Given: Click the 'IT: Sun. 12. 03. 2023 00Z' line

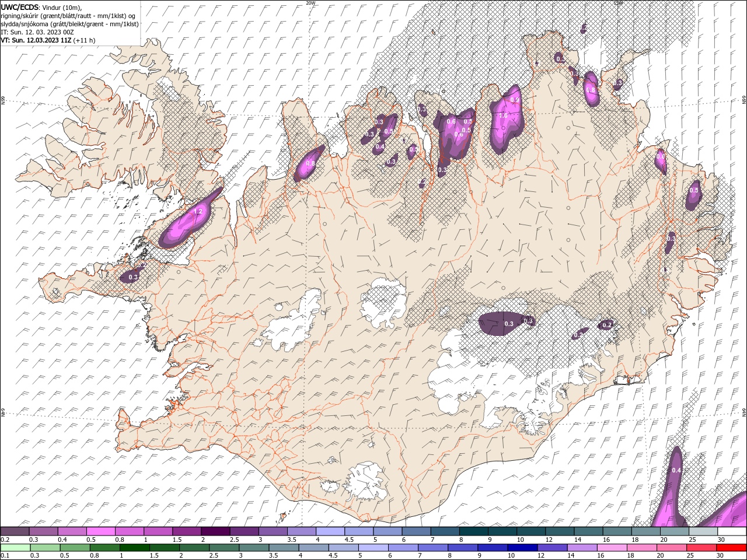Looking at the screenshot, I should (x=37, y=32).
